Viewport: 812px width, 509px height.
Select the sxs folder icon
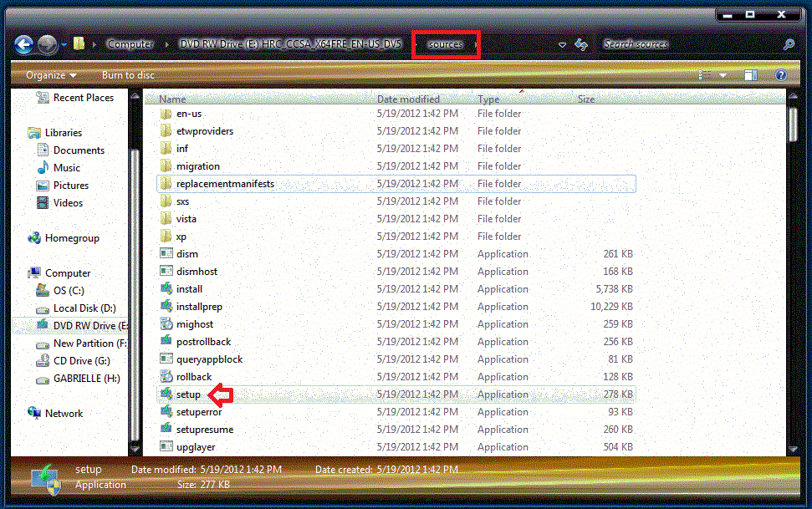tap(166, 201)
